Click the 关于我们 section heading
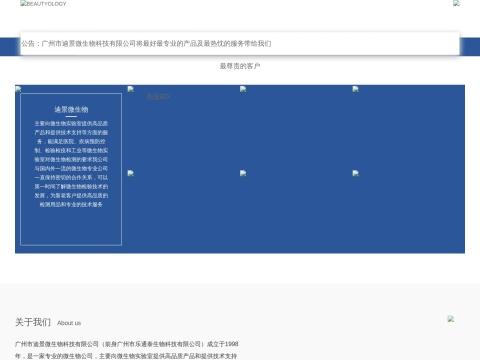480x360 pixels. tap(33, 322)
